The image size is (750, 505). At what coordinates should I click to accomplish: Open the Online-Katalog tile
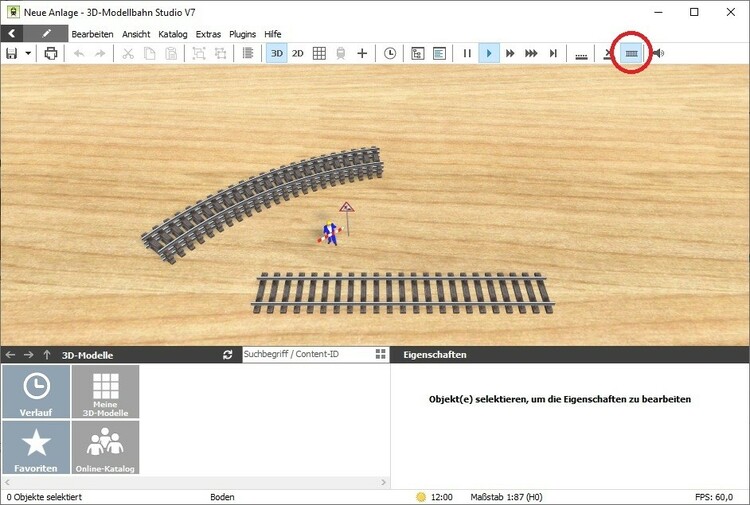click(x=105, y=447)
